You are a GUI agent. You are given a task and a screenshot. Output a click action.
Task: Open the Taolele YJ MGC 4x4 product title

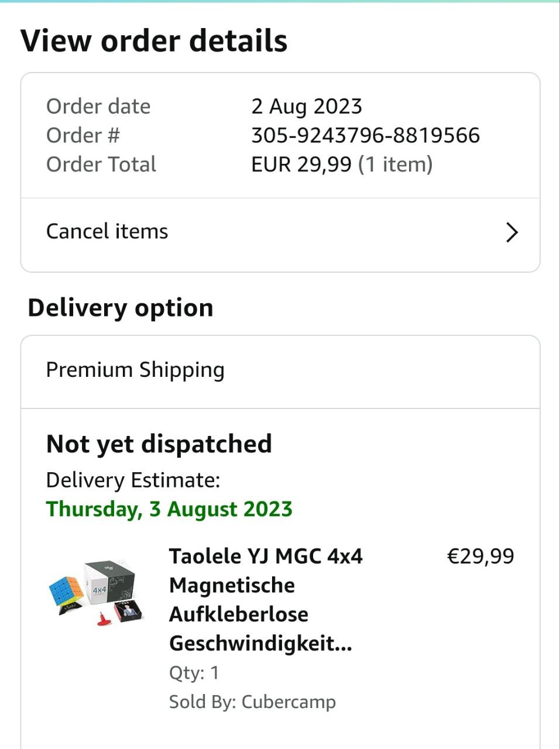[266, 599]
